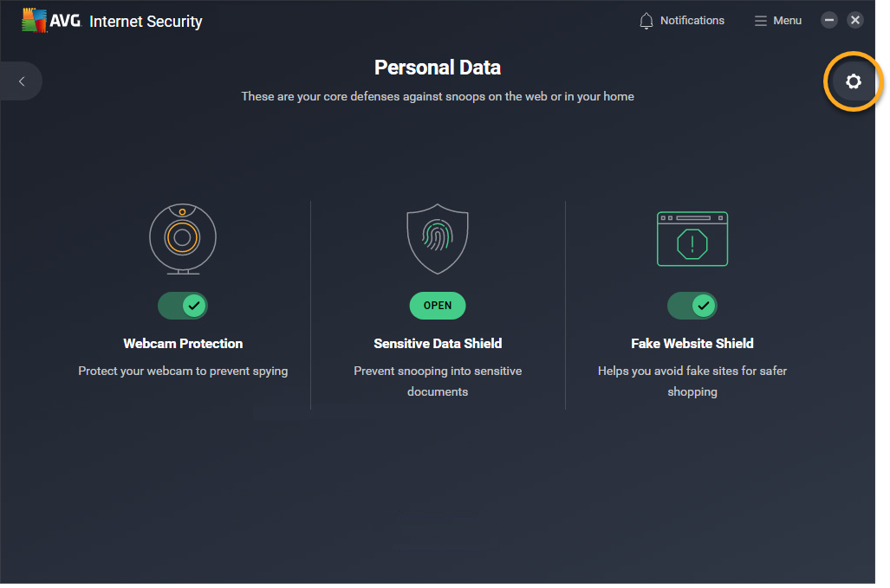Click "Prevent snooping into sensitive documents" text
The width and height of the screenshot is (890, 588).
[x=438, y=381]
